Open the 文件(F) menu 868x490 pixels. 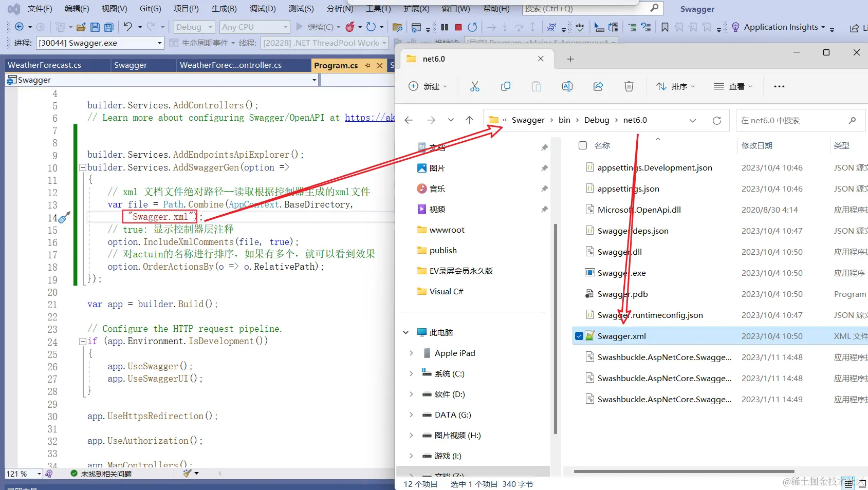[x=40, y=9]
